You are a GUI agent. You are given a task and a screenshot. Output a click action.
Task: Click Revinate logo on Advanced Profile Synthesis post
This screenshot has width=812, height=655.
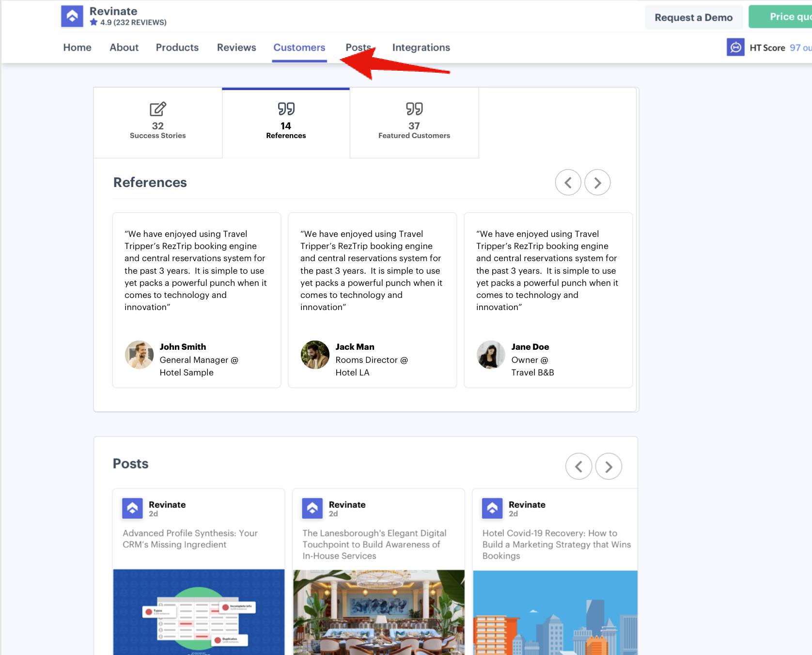tap(132, 509)
